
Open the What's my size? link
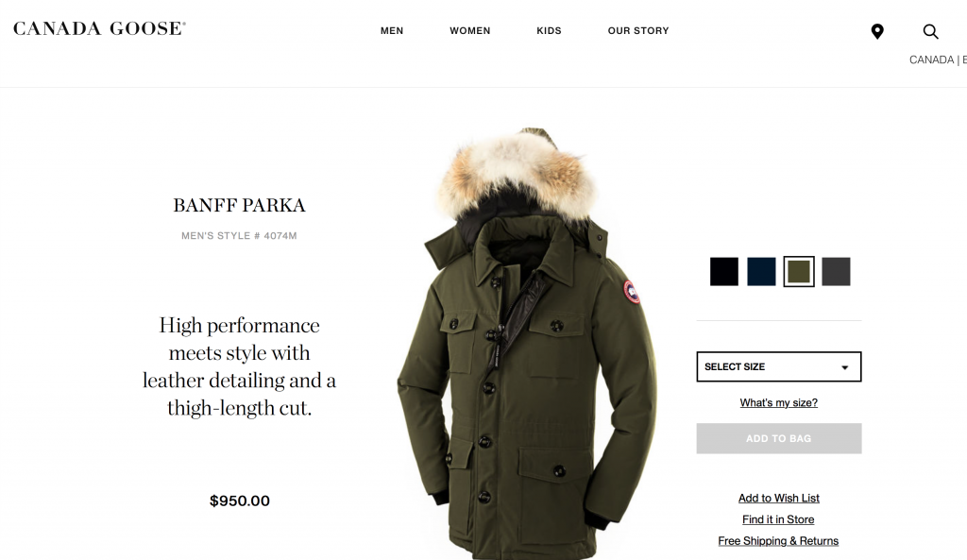779,402
